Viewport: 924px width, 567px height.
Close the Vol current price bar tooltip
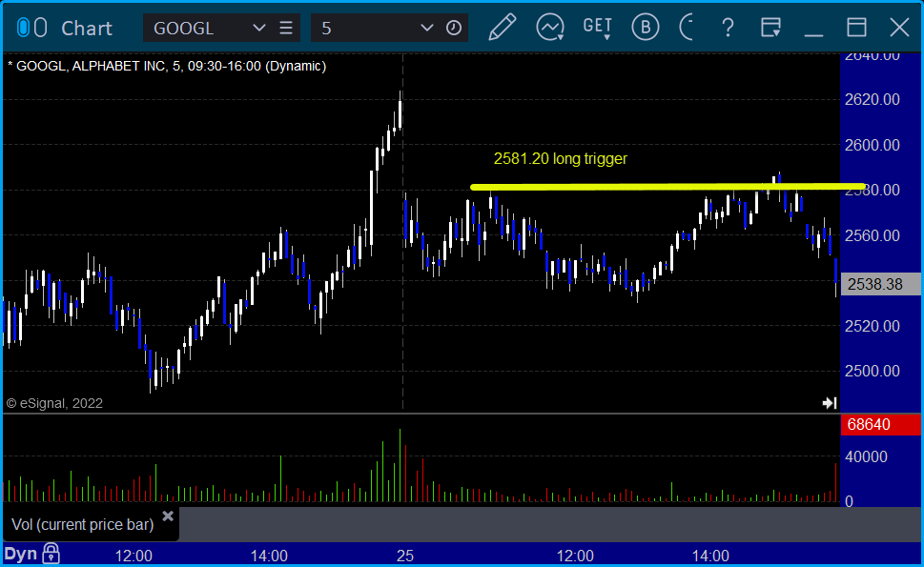pos(168,516)
